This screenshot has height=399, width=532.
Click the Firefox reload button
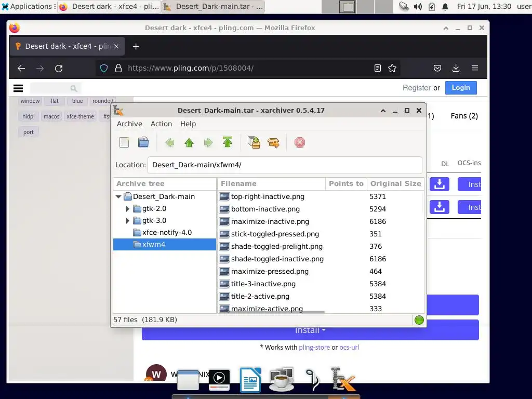pos(59,69)
